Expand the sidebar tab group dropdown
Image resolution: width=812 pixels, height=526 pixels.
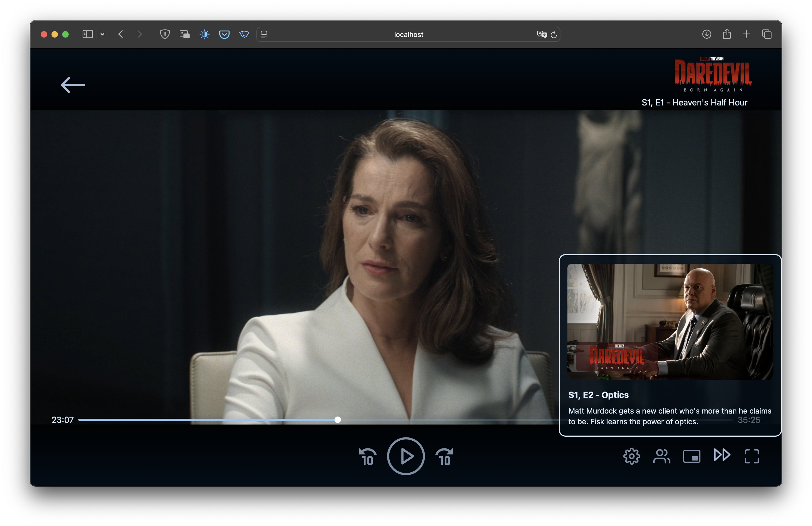point(102,34)
